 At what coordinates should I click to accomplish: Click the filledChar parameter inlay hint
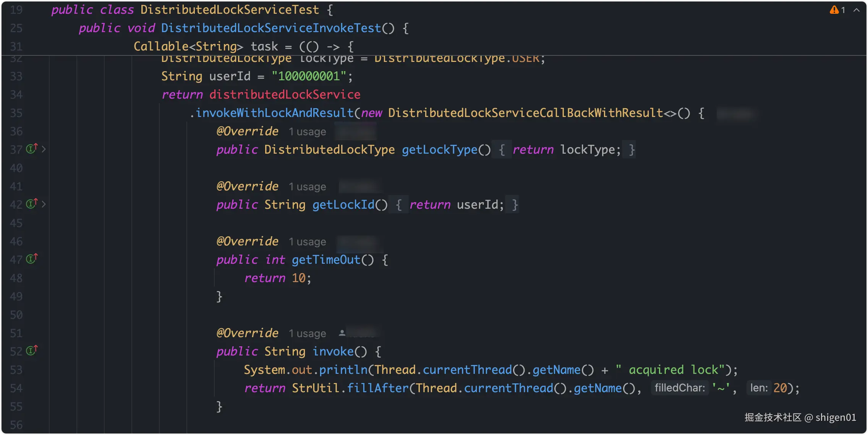pos(679,388)
